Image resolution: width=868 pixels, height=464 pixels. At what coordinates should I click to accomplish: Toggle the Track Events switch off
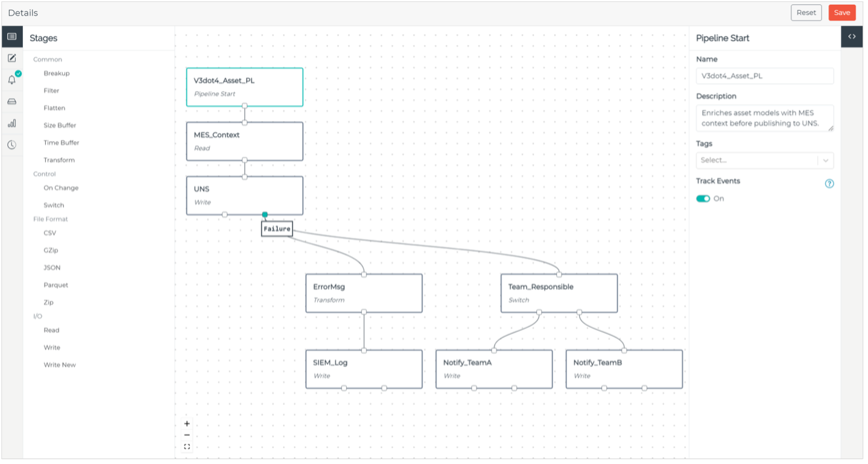703,198
